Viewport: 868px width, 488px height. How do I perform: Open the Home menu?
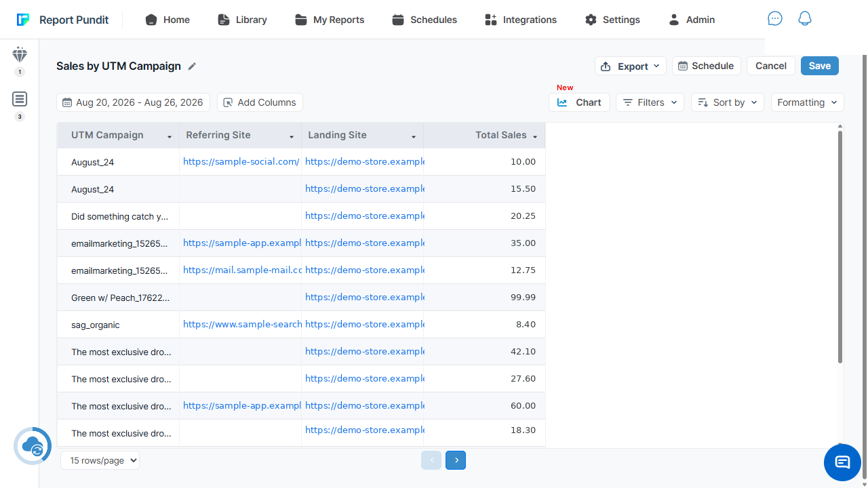[167, 20]
